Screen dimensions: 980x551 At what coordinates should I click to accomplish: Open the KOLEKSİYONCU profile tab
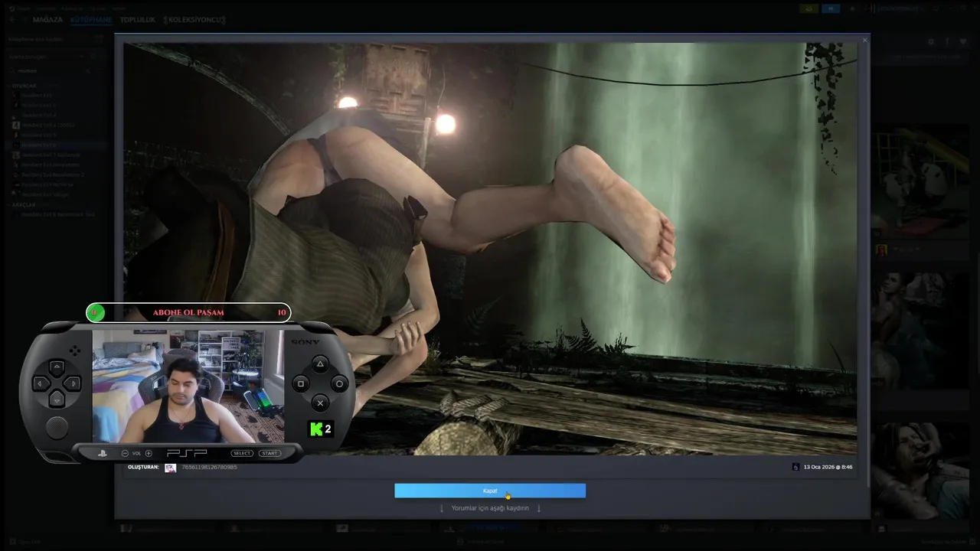click(194, 19)
